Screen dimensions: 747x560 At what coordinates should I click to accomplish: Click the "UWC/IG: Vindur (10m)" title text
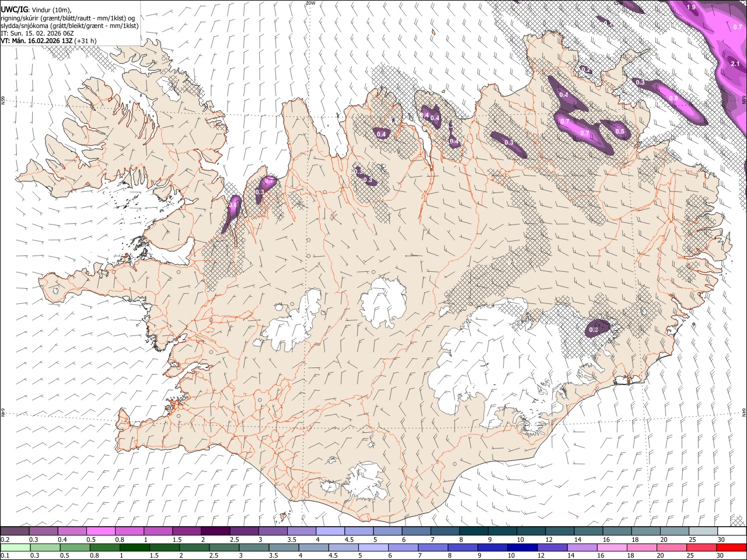36,9
